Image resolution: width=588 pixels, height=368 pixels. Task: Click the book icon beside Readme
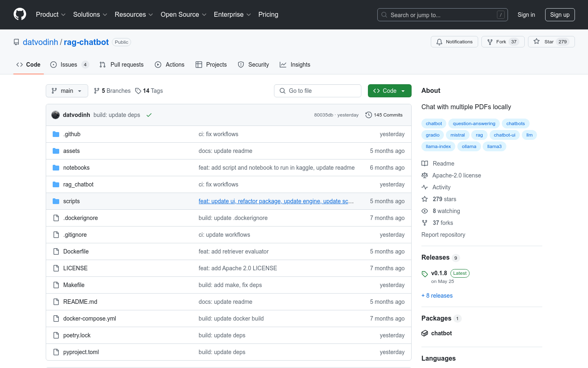point(425,164)
